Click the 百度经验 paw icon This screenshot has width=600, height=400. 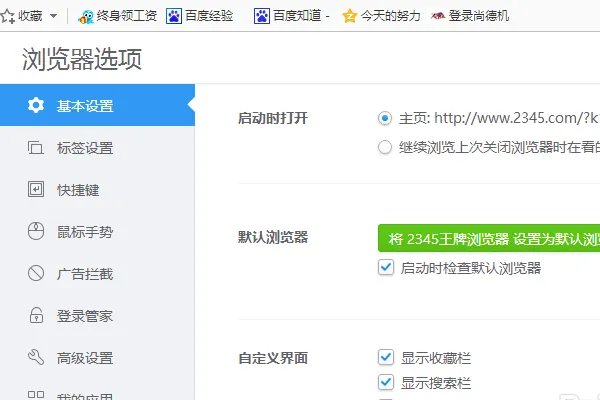174,16
